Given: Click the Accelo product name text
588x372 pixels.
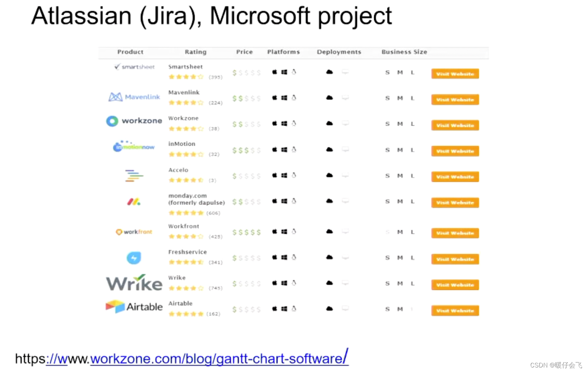Looking at the screenshot, I should pos(179,170).
